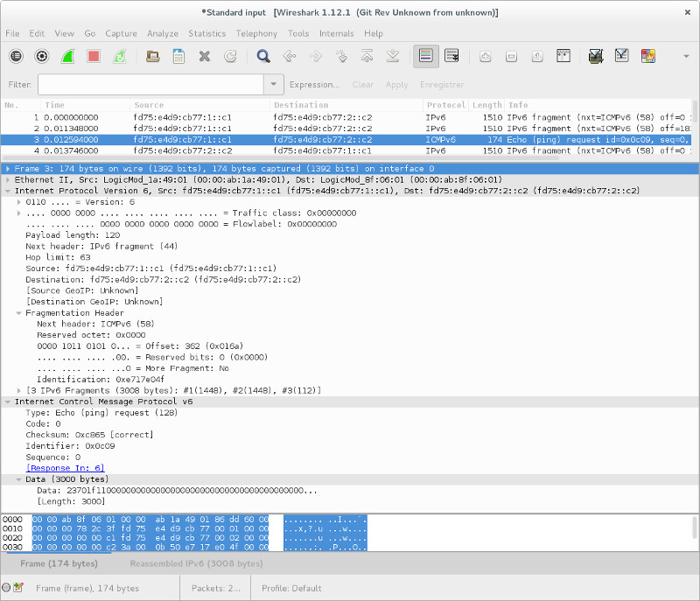Select packet 4 in packet list
700x601 pixels.
click(x=346, y=150)
